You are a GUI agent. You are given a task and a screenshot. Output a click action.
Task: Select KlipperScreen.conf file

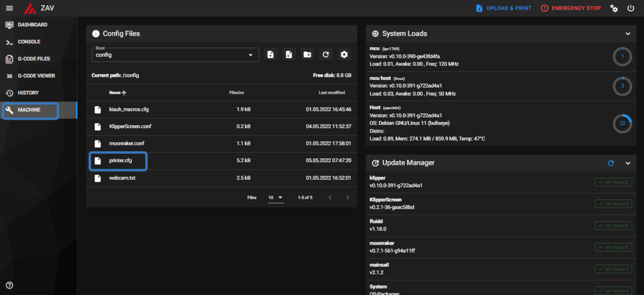[x=222, y=127]
